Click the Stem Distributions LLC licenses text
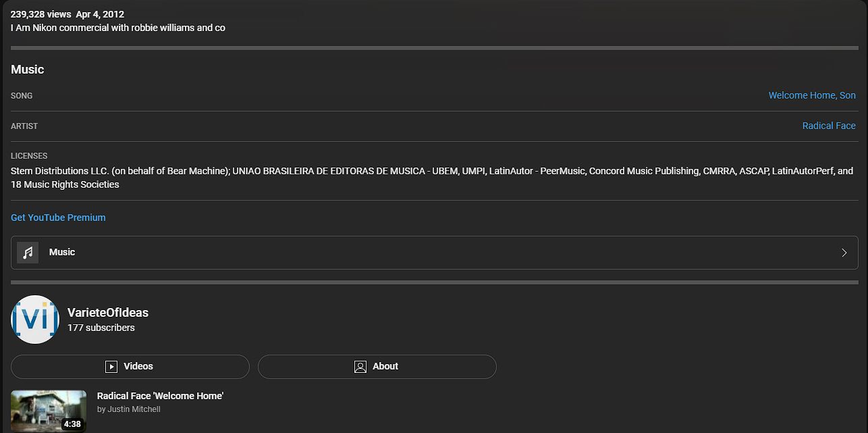 click(432, 178)
